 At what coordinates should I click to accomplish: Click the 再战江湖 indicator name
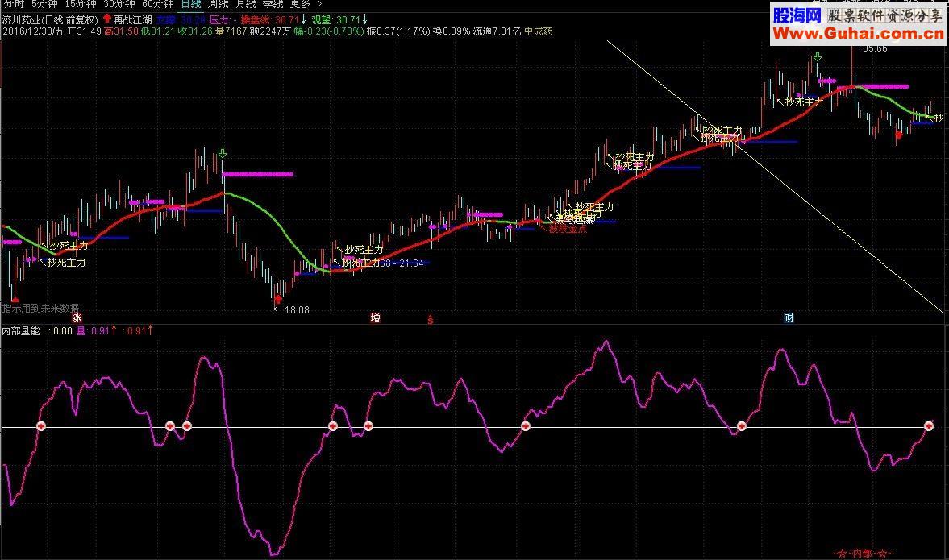(x=132, y=19)
